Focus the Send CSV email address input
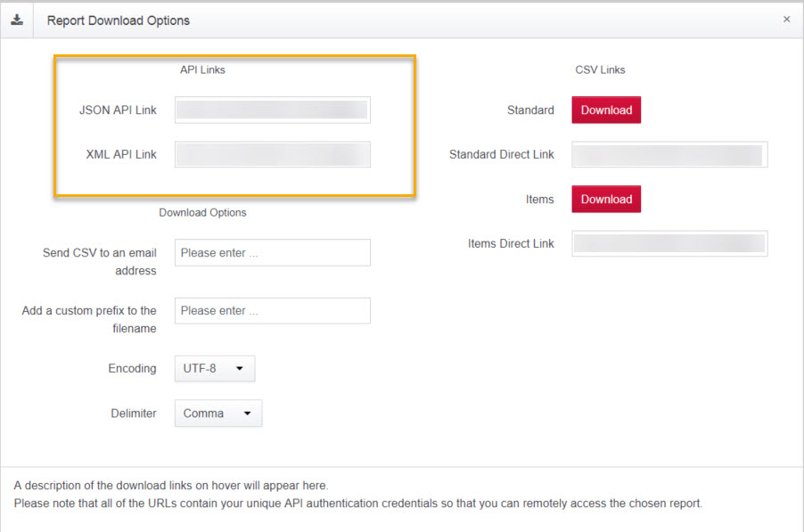The image size is (804, 532). click(272, 252)
